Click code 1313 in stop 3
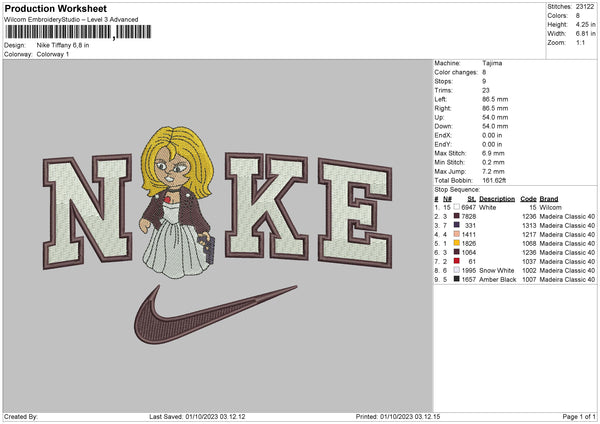 (529, 225)
